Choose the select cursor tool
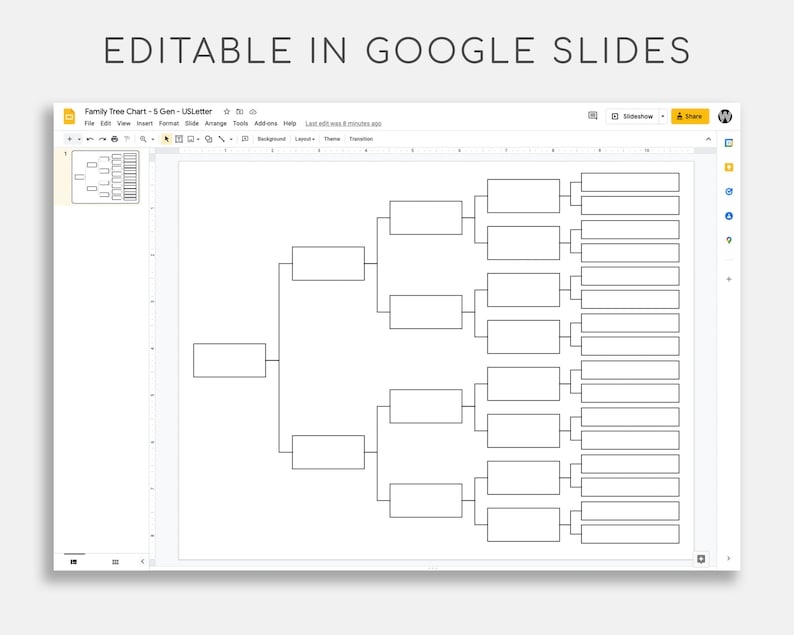This screenshot has width=794, height=635. tap(167, 139)
